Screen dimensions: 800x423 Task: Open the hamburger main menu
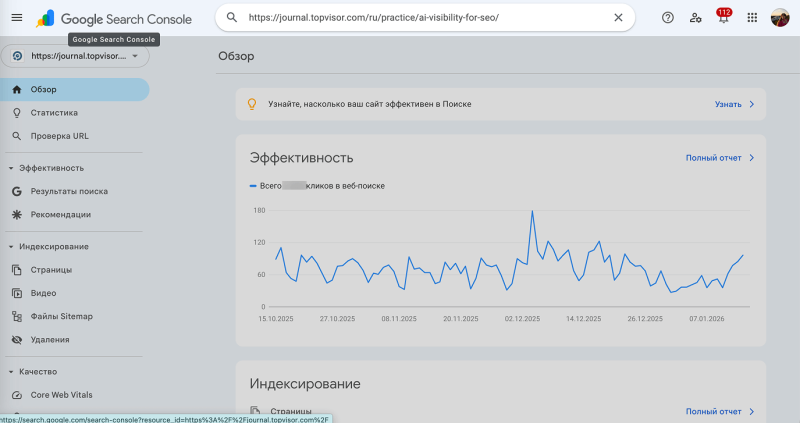[x=17, y=17]
